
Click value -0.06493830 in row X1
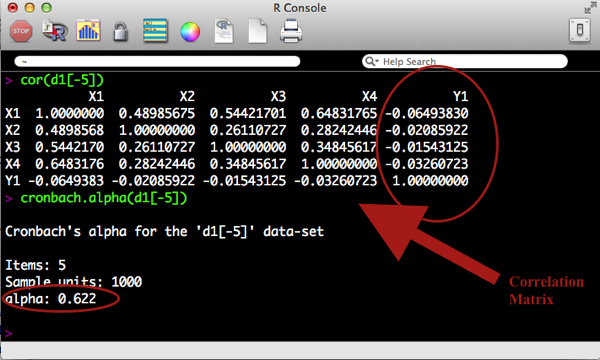click(426, 113)
